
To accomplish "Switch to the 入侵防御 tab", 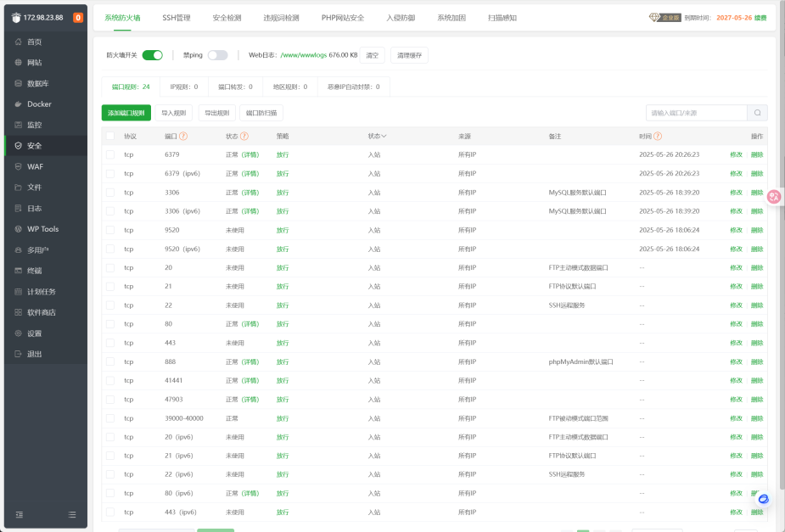I will pyautogui.click(x=401, y=18).
